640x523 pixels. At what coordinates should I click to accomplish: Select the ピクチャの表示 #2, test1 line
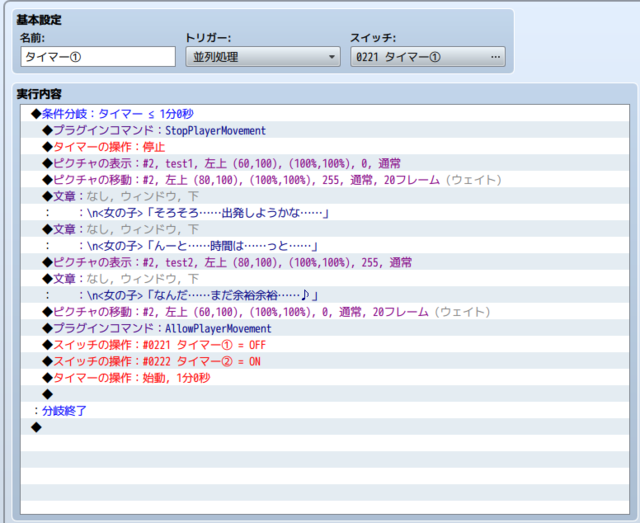click(x=325, y=163)
